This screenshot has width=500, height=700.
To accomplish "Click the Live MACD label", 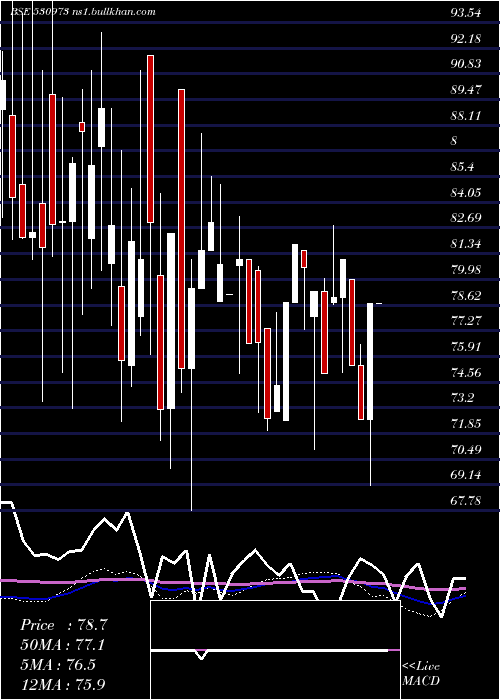I will (x=421, y=673).
